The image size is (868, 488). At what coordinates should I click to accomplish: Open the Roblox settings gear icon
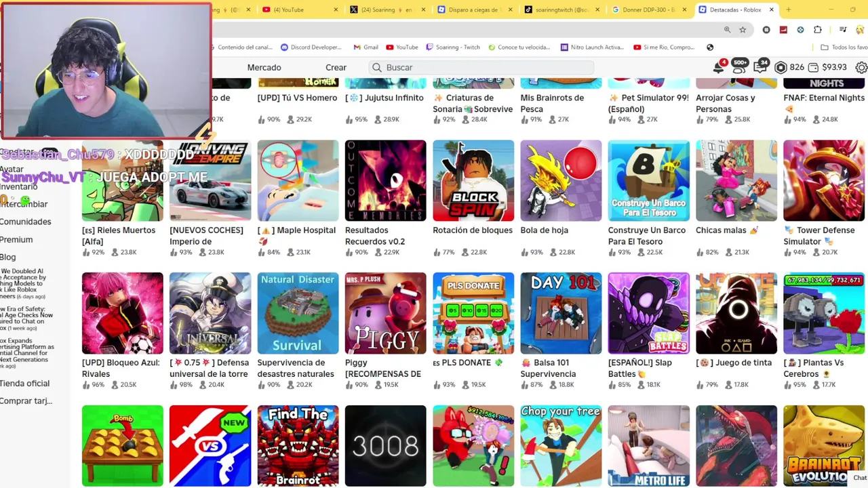coord(861,68)
